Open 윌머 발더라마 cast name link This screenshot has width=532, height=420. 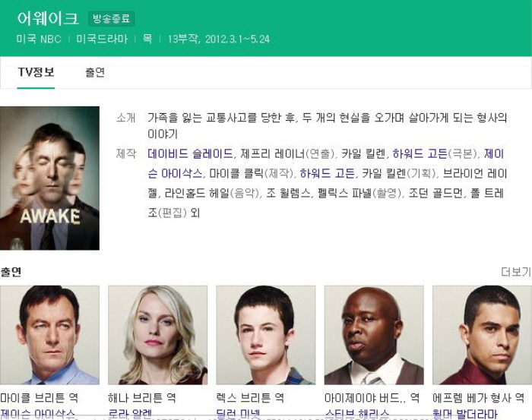(x=465, y=414)
